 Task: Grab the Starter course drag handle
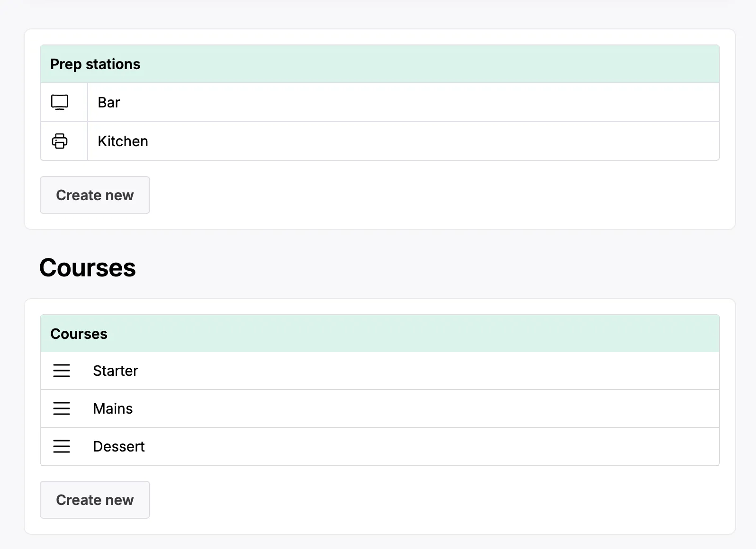coord(62,371)
